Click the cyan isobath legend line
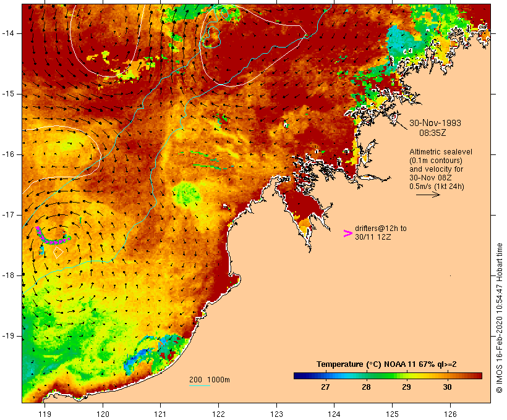Screen dimensions: 507x420 [x=200, y=385]
